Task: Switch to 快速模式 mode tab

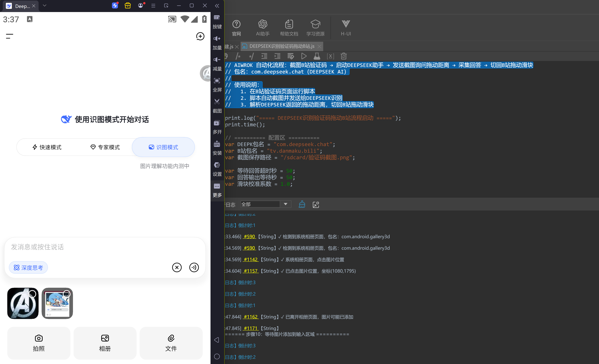Action: [47, 147]
